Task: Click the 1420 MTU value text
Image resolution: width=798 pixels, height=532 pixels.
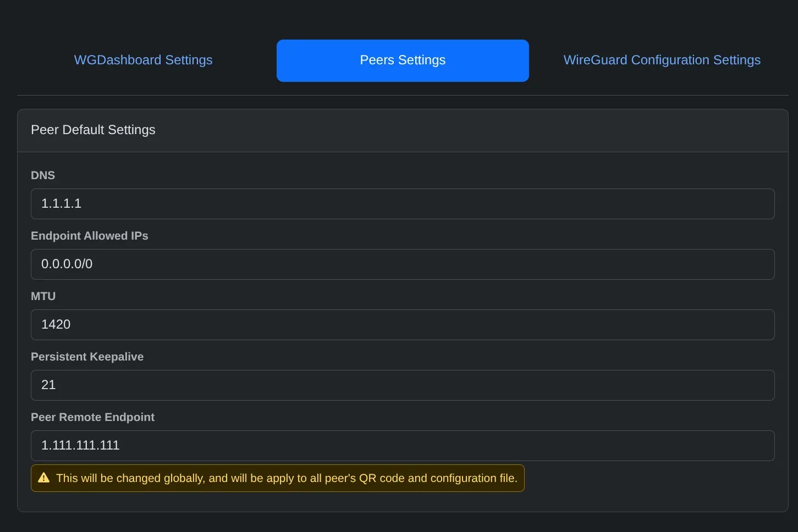Action: click(56, 324)
